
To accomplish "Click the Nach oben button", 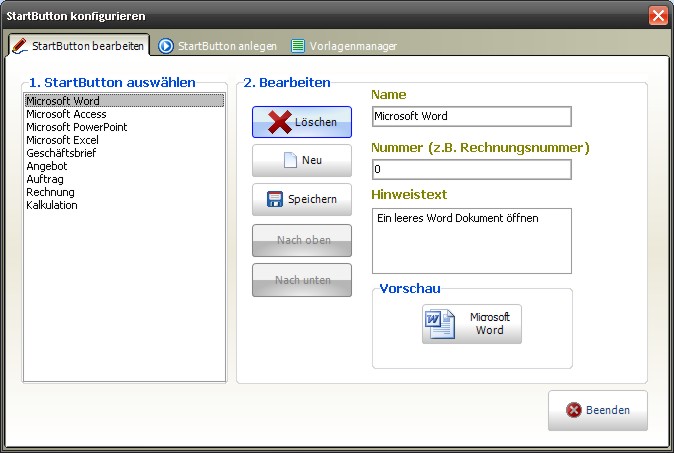I will click(x=302, y=240).
